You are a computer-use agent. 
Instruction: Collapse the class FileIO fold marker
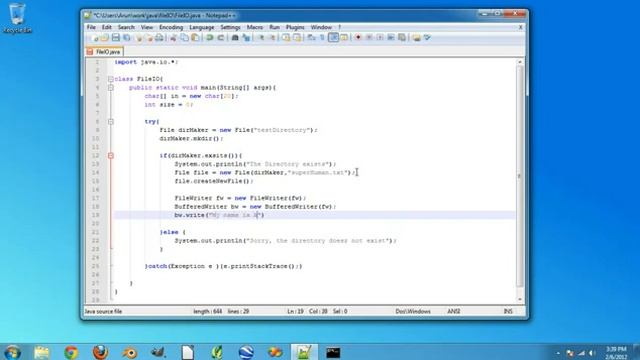pyautogui.click(x=111, y=79)
